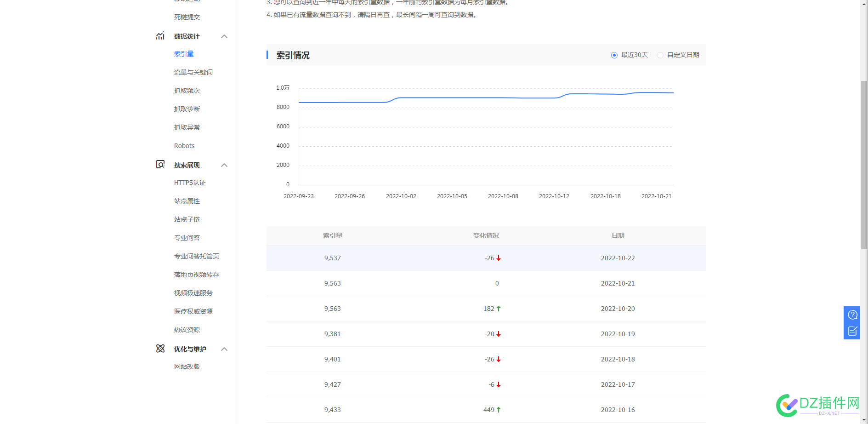
Task: Select the 自定义日期 radio button
Action: click(x=660, y=55)
